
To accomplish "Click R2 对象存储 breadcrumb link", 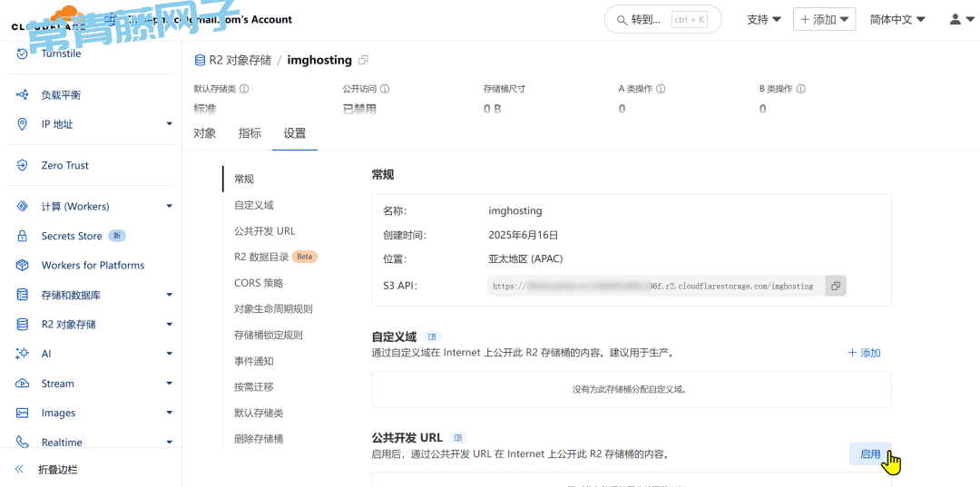I will click(240, 60).
